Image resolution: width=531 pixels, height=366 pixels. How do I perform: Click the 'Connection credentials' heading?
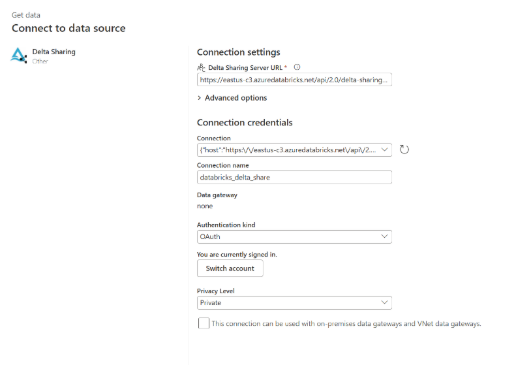(245, 123)
